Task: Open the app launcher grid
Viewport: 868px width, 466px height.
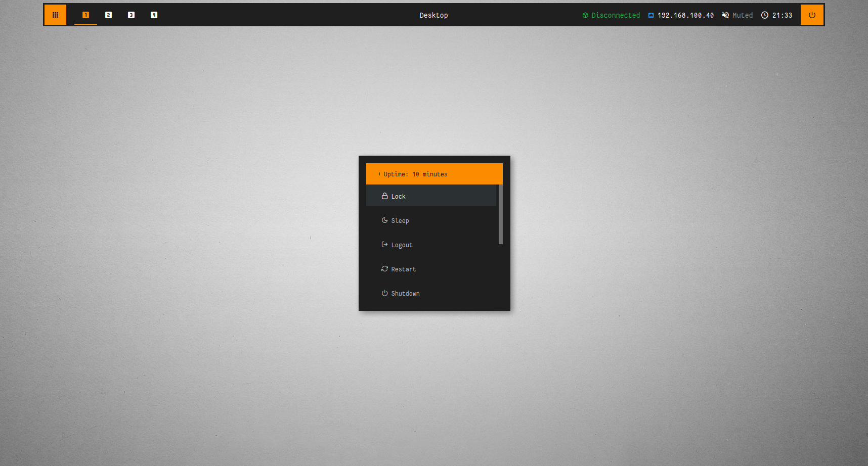Action: click(55, 15)
